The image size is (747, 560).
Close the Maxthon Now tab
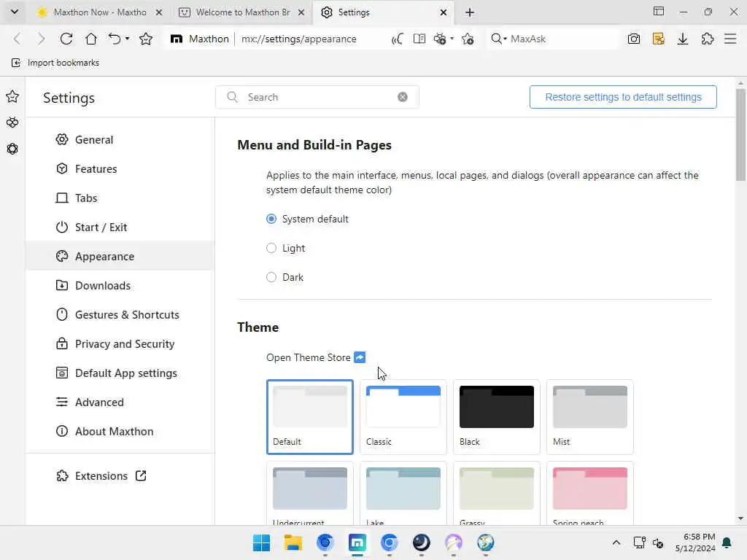pyautogui.click(x=158, y=12)
